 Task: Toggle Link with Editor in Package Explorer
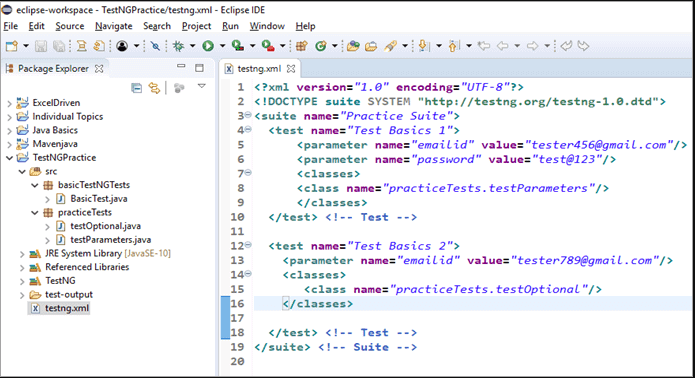(154, 88)
